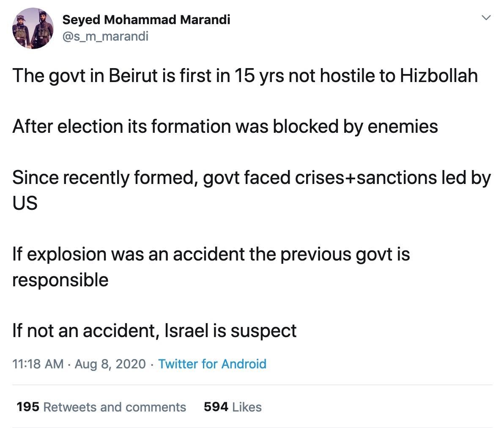Click the profile avatar photo
The width and height of the screenshot is (504, 428).
(x=33, y=28)
